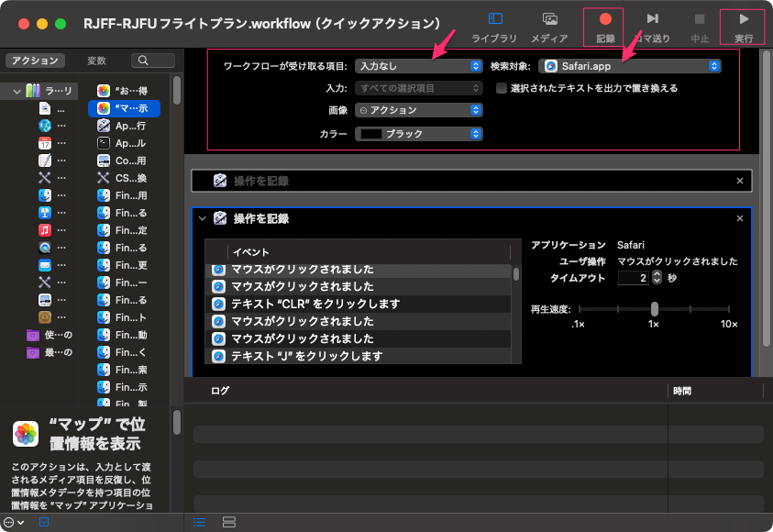The image size is (773, 532).
Task: Switch to the variables view icon at bottom
Action: 229,522
